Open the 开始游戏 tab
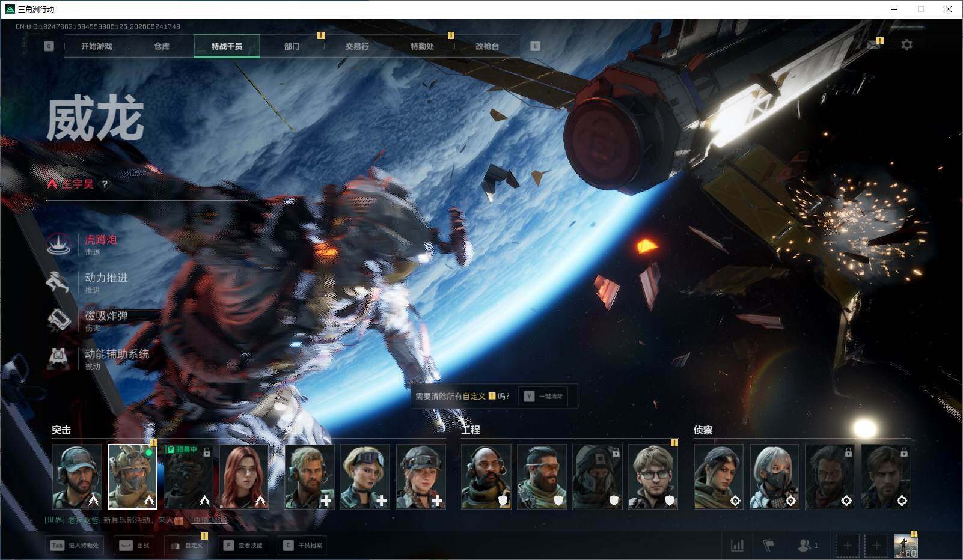Image resolution: width=963 pixels, height=560 pixels. pos(97,46)
